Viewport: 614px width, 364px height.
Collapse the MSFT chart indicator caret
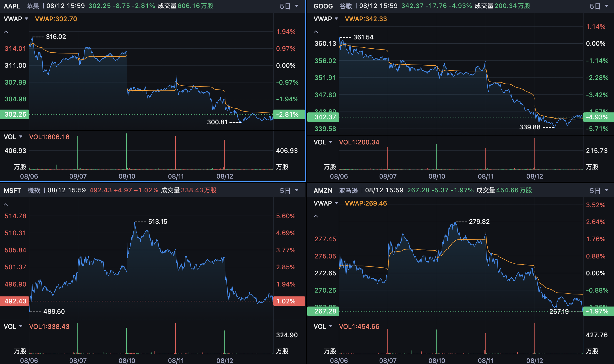point(6,205)
